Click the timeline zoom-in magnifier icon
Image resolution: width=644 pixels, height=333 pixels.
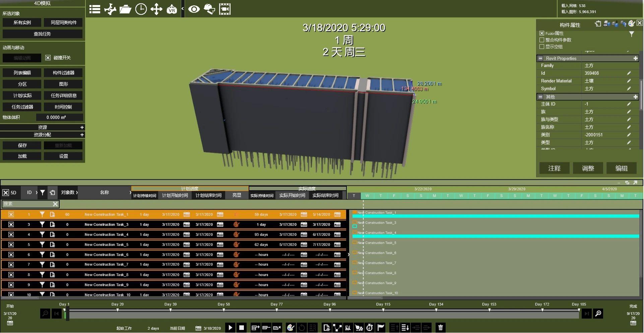pyautogui.click(x=598, y=314)
